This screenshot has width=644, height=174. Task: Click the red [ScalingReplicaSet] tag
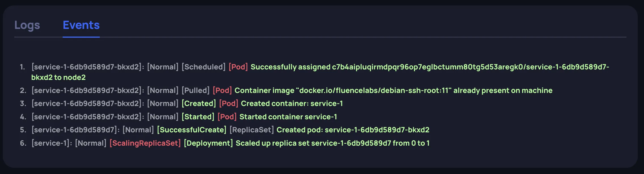(145, 143)
